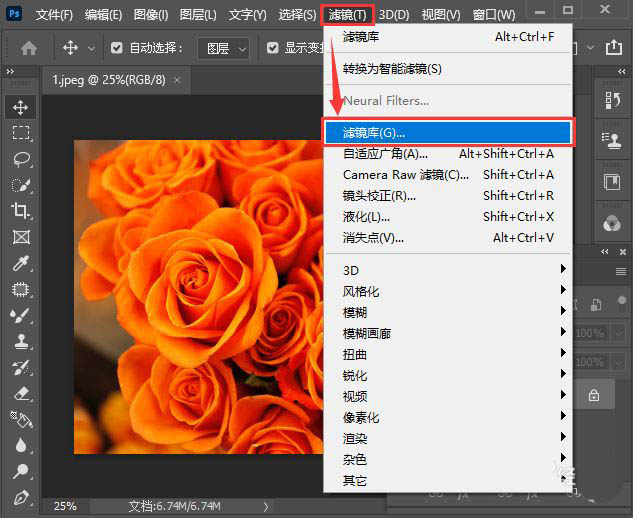Click the 25% zoom level field

tap(65, 506)
